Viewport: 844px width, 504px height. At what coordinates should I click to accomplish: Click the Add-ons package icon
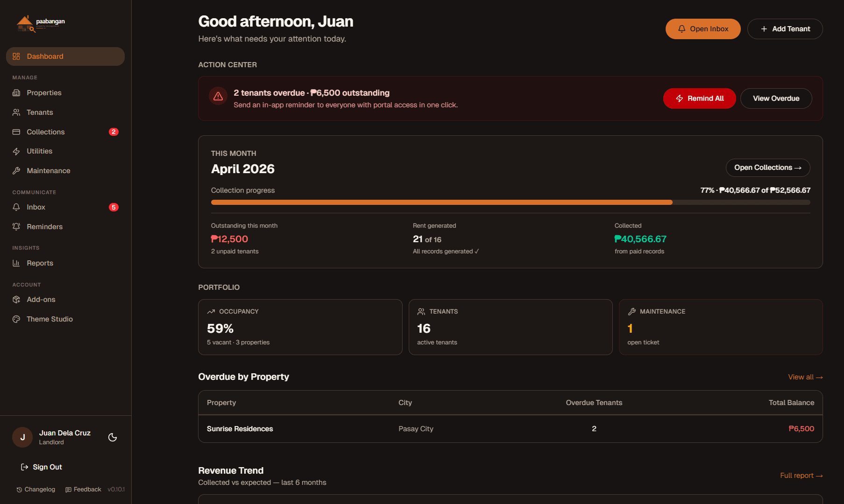(x=16, y=300)
